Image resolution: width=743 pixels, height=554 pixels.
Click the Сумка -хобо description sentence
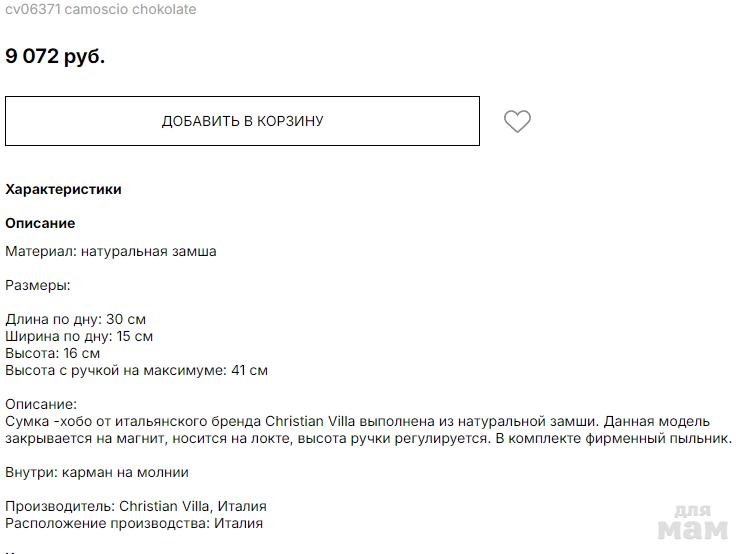pos(300,421)
